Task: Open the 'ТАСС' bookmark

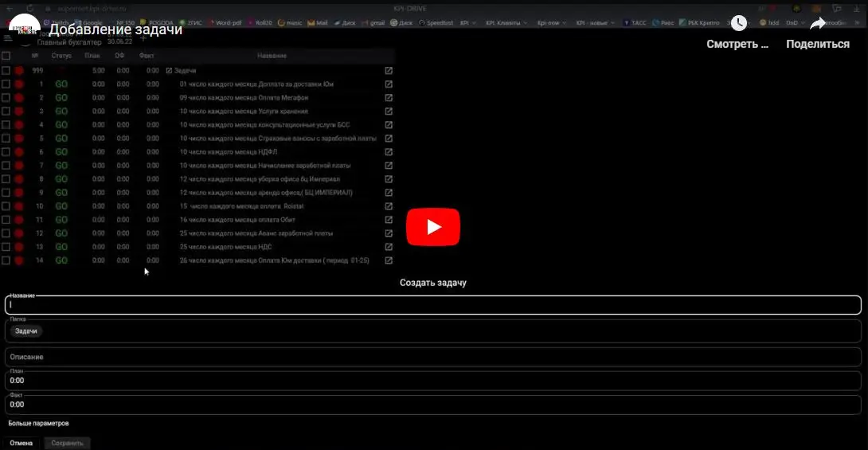Action: click(x=635, y=22)
